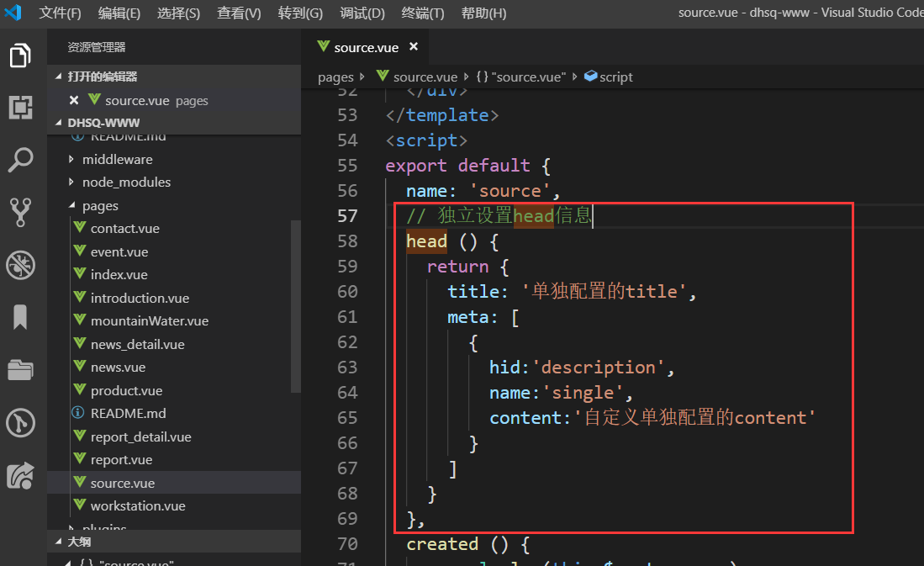Open the Bookmarks view icon
The width and height of the screenshot is (924, 566).
[20, 317]
